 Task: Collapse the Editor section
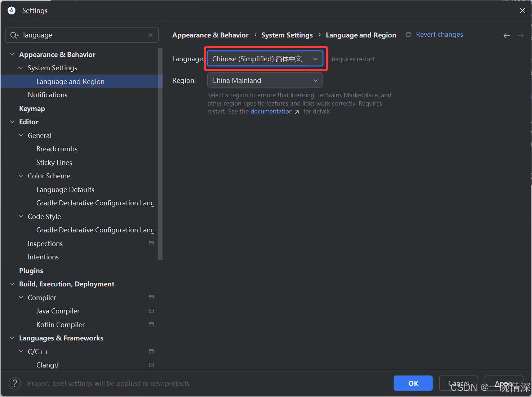[x=12, y=122]
